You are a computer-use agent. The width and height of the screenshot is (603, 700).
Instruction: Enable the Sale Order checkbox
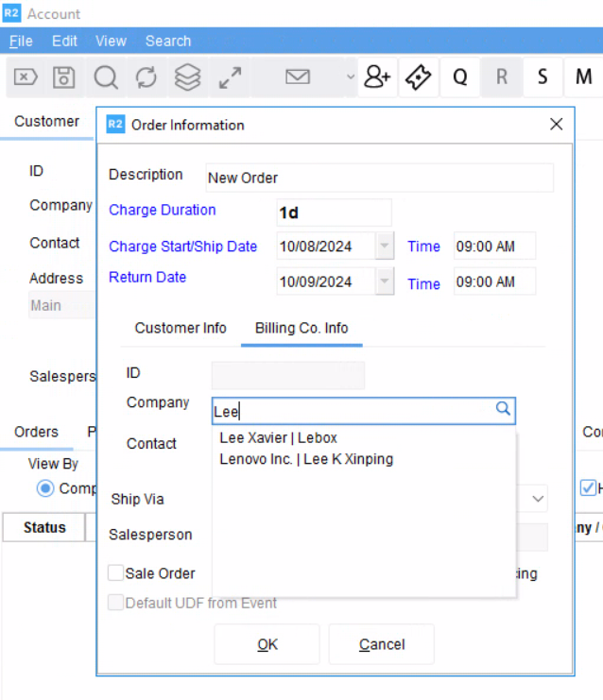coord(116,572)
